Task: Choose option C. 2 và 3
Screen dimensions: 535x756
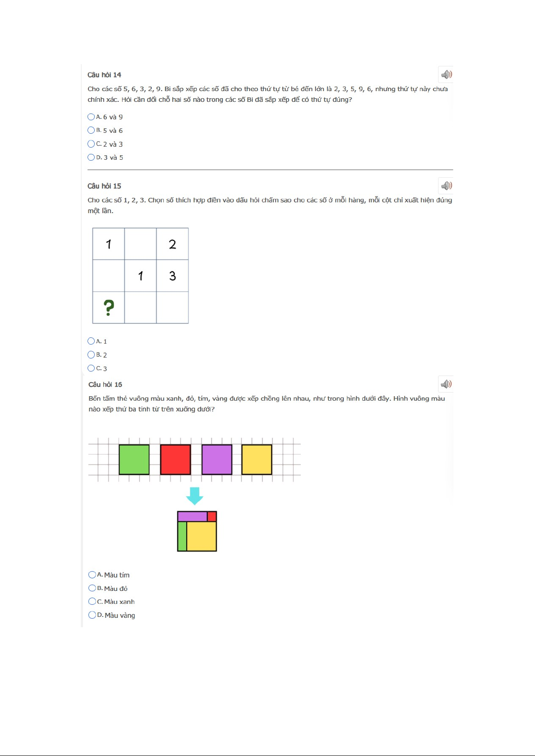Action: click(91, 144)
